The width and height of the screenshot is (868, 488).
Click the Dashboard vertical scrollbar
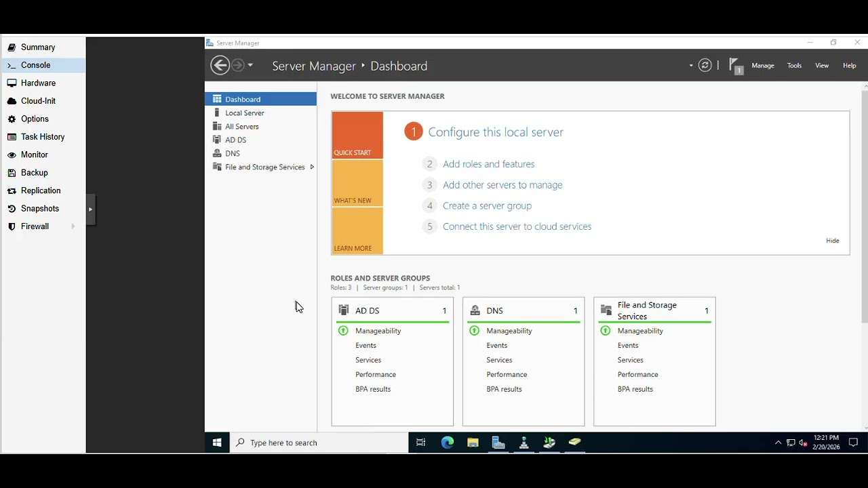(x=864, y=207)
